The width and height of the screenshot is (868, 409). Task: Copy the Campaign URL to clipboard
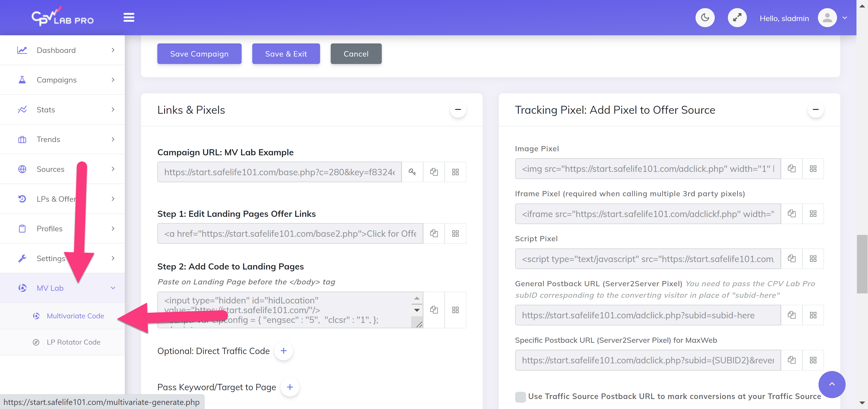(434, 172)
